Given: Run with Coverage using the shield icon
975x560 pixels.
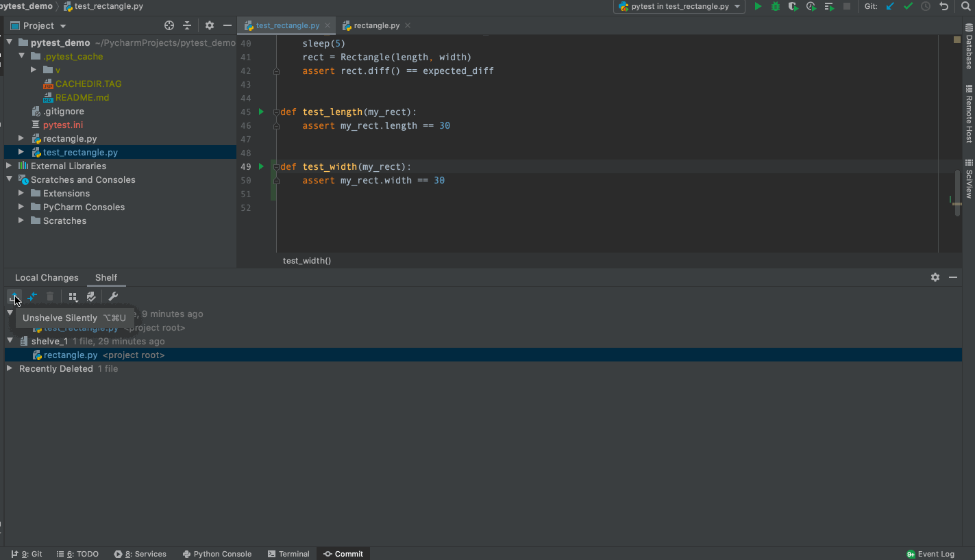Looking at the screenshot, I should click(793, 6).
